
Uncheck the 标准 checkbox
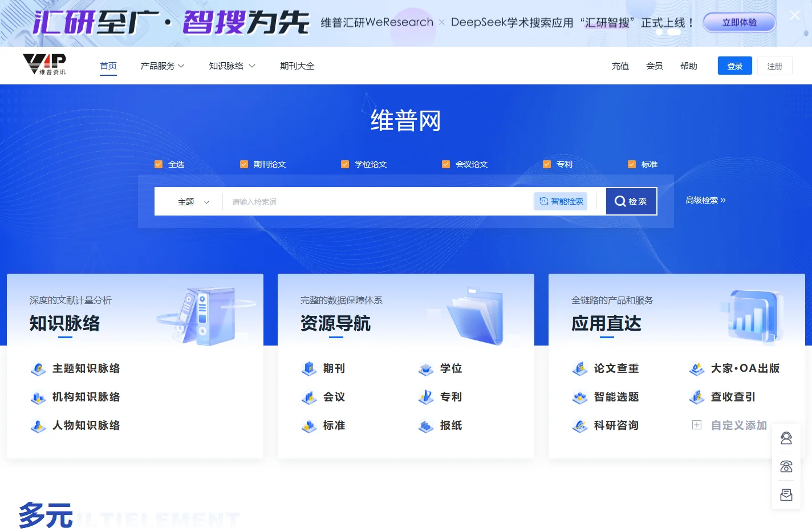point(632,164)
